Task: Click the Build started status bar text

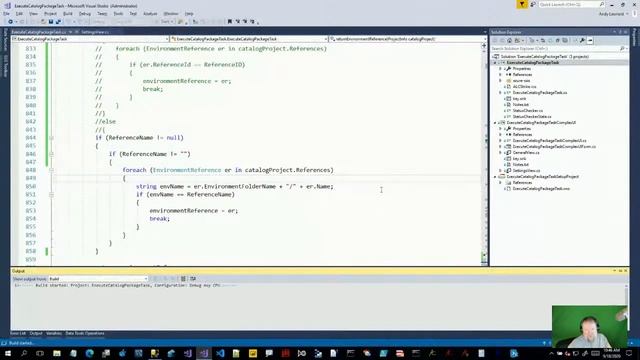Action: click(x=21, y=343)
